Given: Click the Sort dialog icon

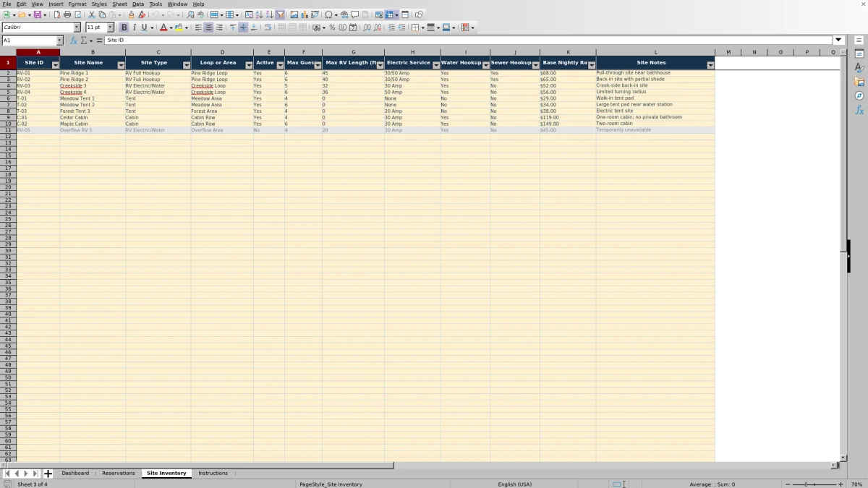Looking at the screenshot, I should [249, 14].
